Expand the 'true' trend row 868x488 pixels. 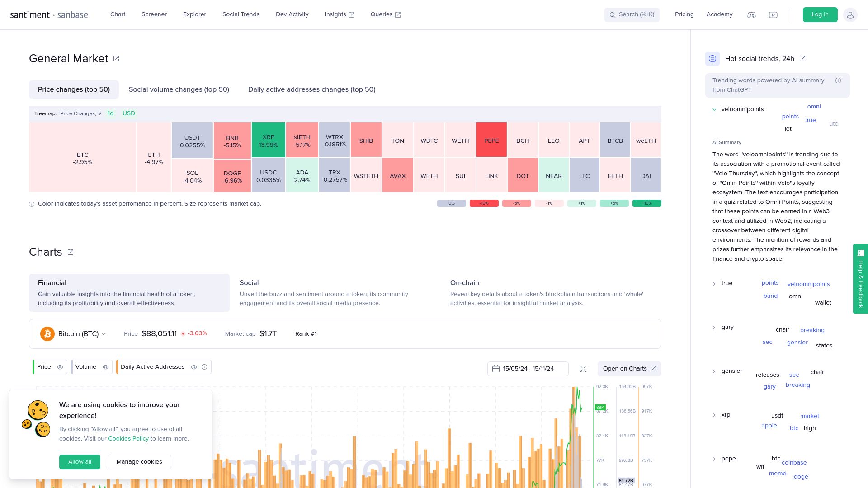coord(714,284)
